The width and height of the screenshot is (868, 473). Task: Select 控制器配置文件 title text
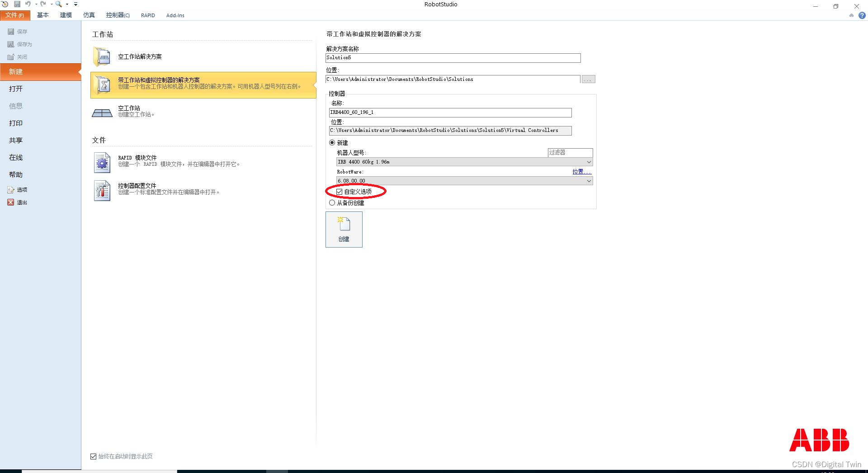tap(137, 186)
